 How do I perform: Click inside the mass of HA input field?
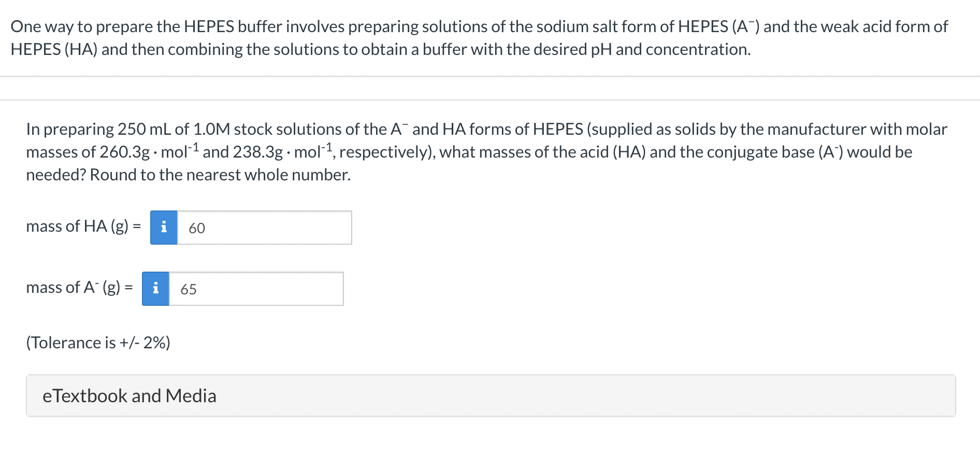(264, 227)
